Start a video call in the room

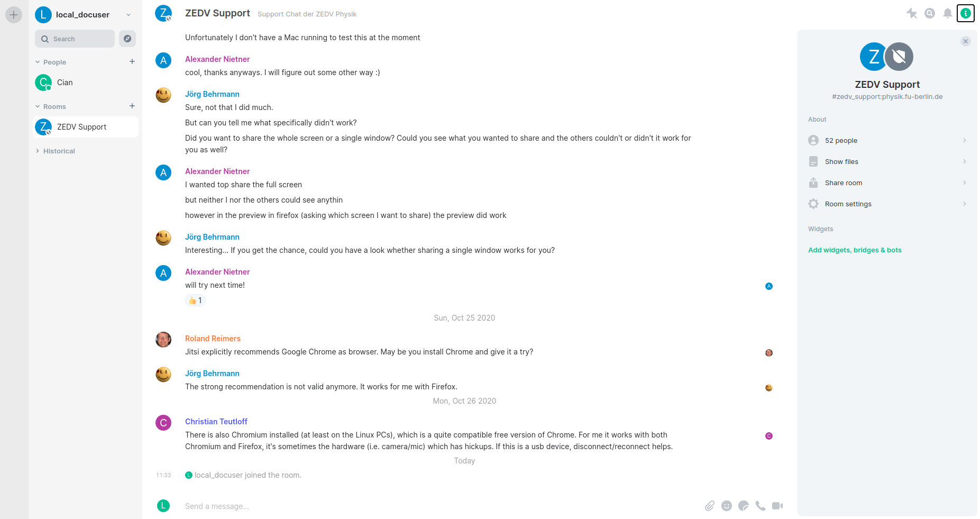click(x=777, y=506)
